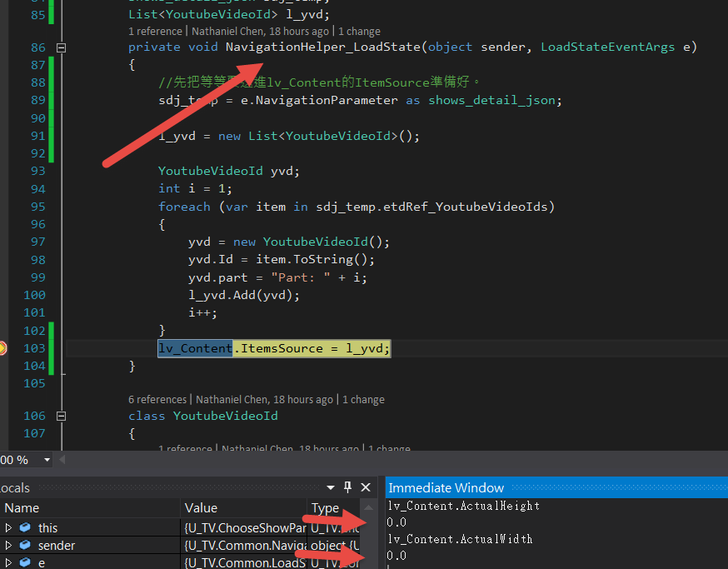
Task: Click the variable cube icon for 'e'
Action: point(25,562)
